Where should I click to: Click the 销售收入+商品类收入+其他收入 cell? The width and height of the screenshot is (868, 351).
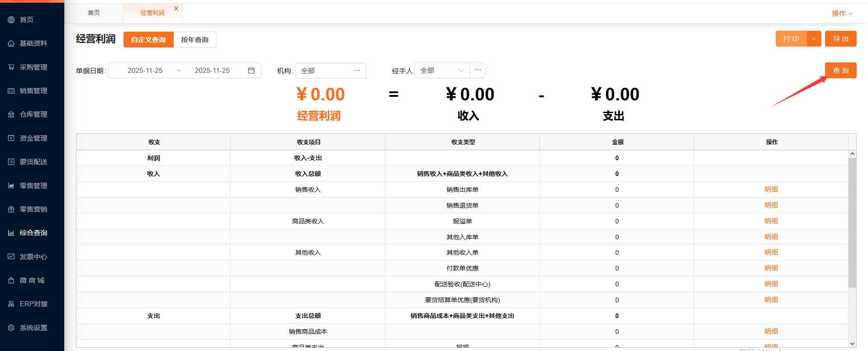[x=462, y=174]
